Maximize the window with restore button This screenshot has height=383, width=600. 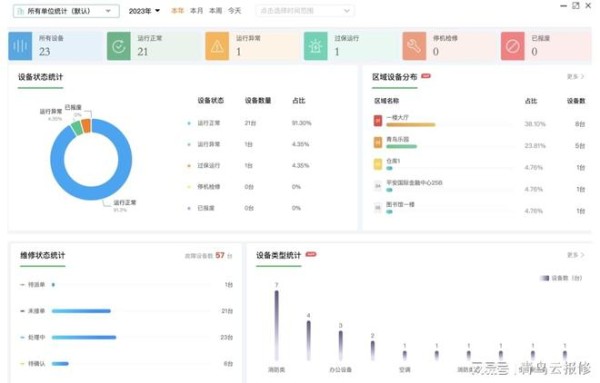pyautogui.click(x=576, y=5)
